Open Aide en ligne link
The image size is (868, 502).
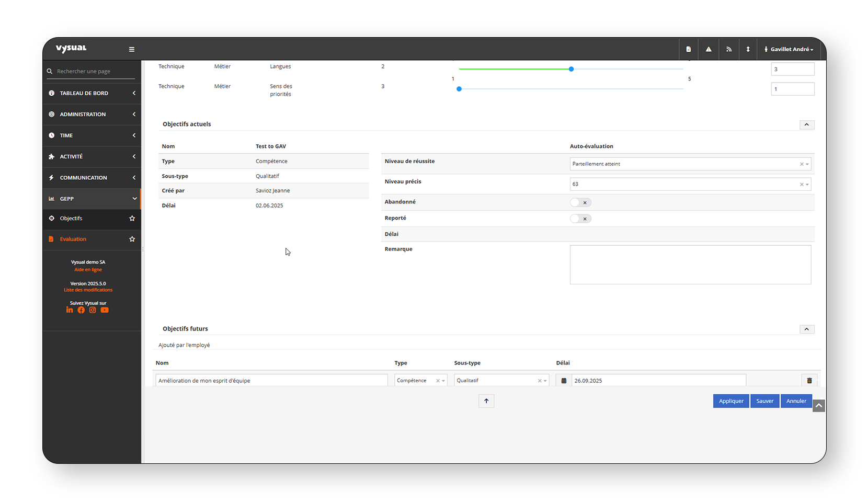(x=88, y=270)
